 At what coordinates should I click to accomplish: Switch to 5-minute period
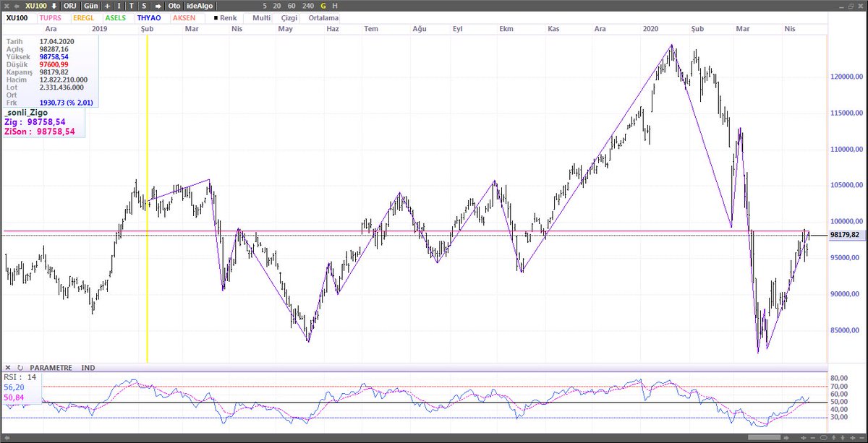pos(265,6)
